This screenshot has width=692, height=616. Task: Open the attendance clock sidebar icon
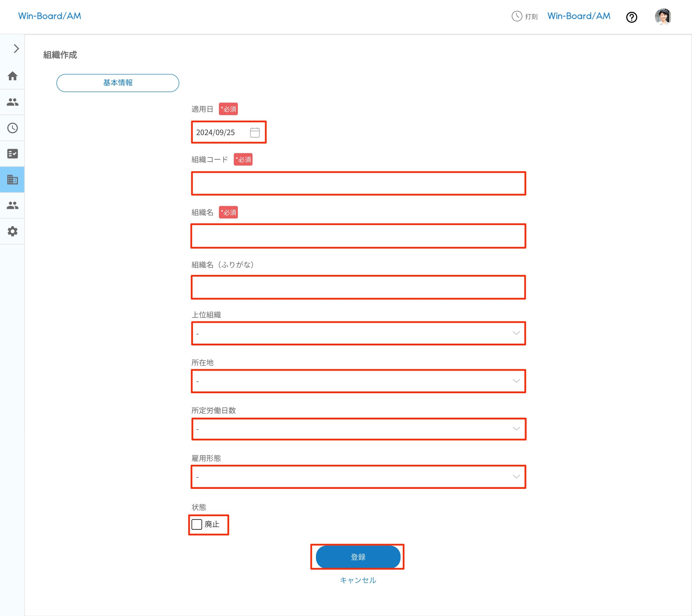(12, 128)
